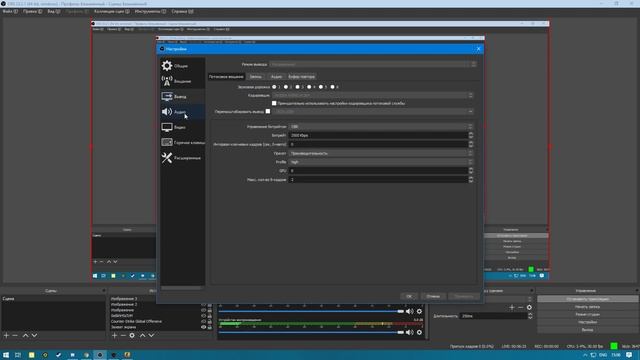Open gear menu of topmost mixer channel
This screenshot has width=640, height=360.
click(419, 311)
